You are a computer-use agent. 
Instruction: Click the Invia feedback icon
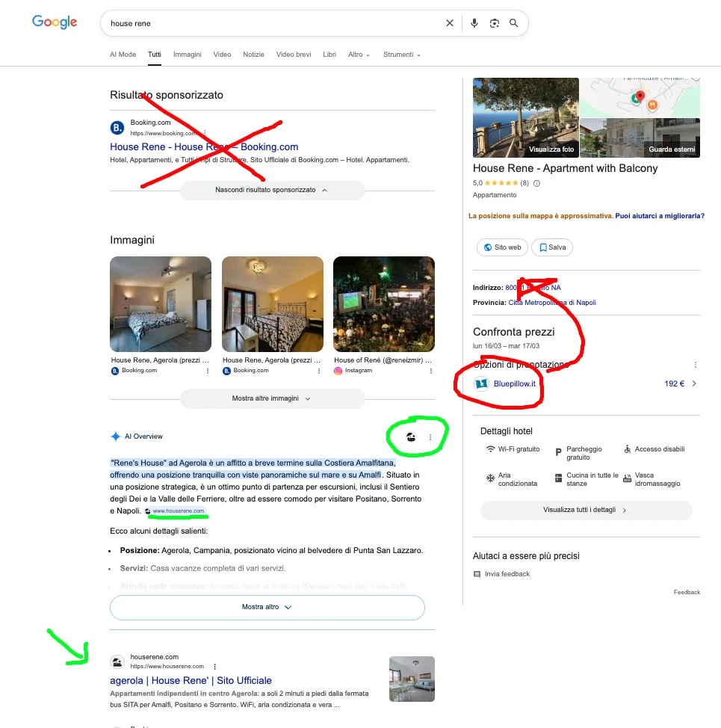click(477, 573)
